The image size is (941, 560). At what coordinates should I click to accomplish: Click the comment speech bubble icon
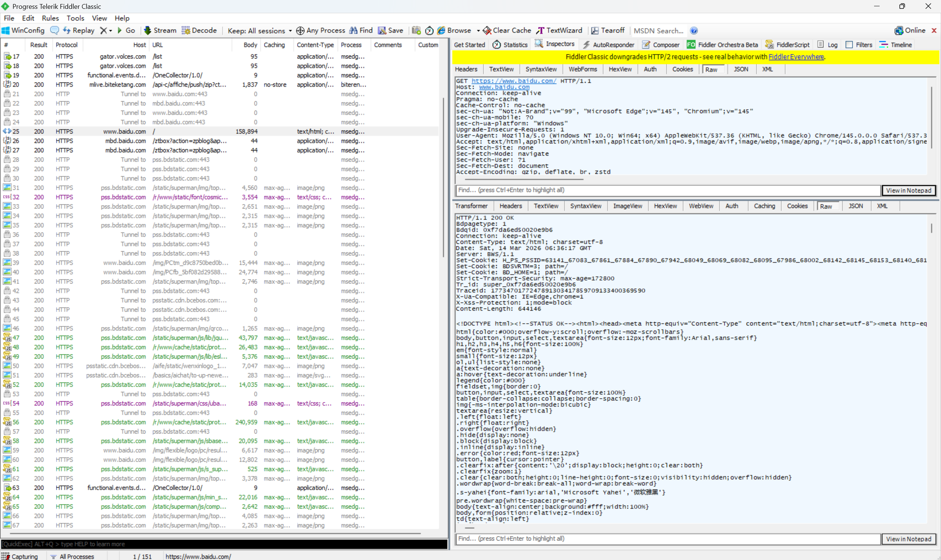[x=54, y=30]
